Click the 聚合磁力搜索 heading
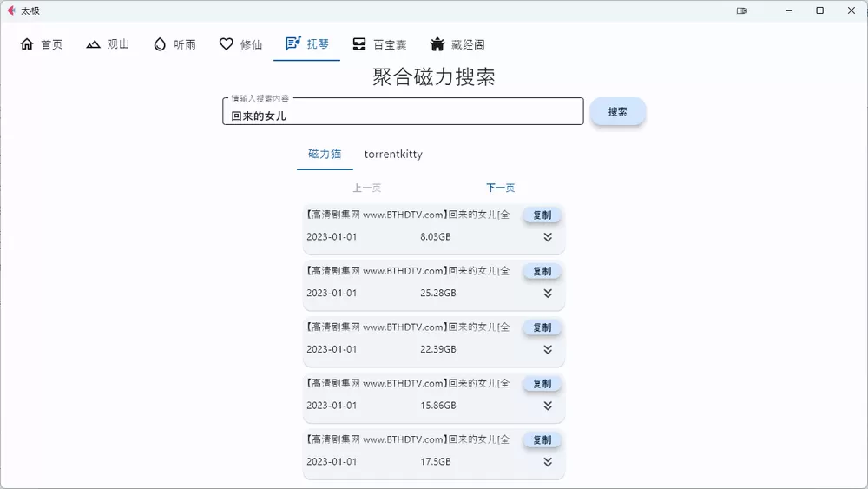Screen dimensions: 868x489 click(x=433, y=77)
